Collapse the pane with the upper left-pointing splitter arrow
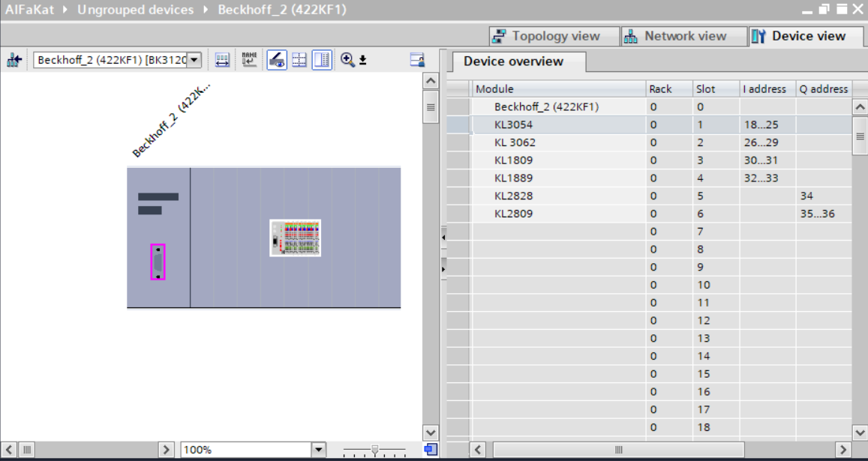The height and width of the screenshot is (461, 868). (443, 238)
